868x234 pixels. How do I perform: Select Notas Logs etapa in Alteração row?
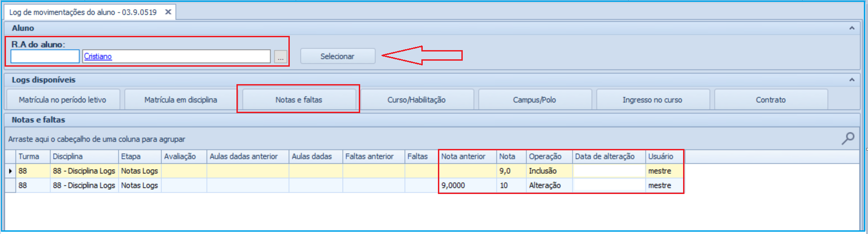pyautogui.click(x=140, y=185)
